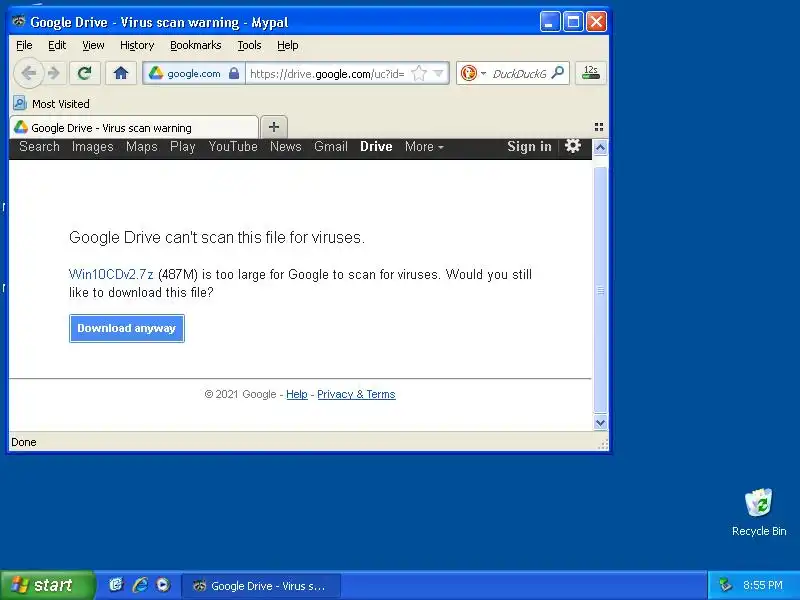Open the Bookmarks menu
Screen dimensions: 800x600
(x=195, y=45)
